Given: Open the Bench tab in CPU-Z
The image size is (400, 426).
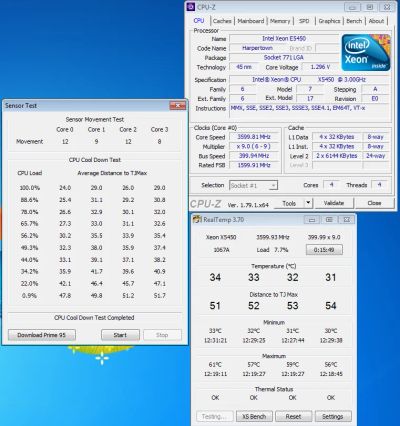Looking at the screenshot, I should point(354,21).
